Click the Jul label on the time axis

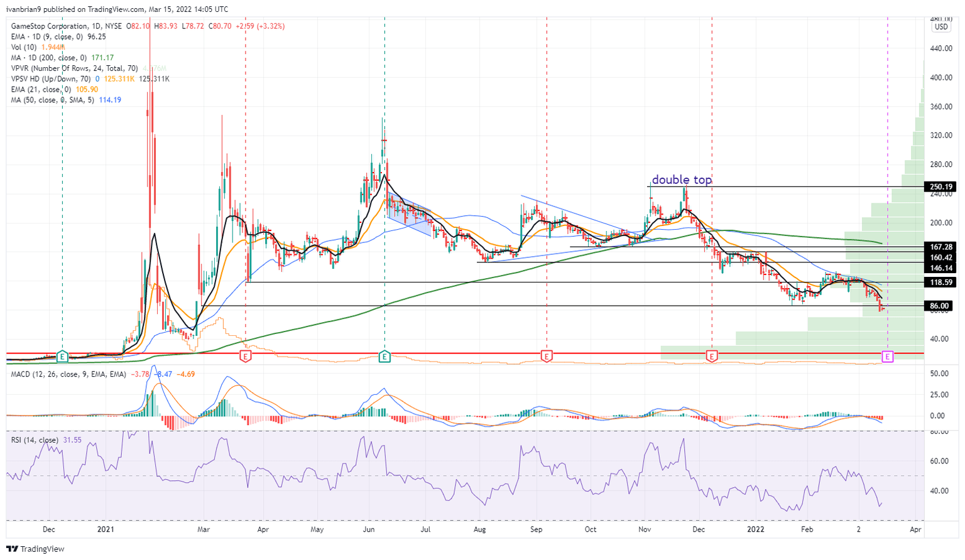[425, 530]
